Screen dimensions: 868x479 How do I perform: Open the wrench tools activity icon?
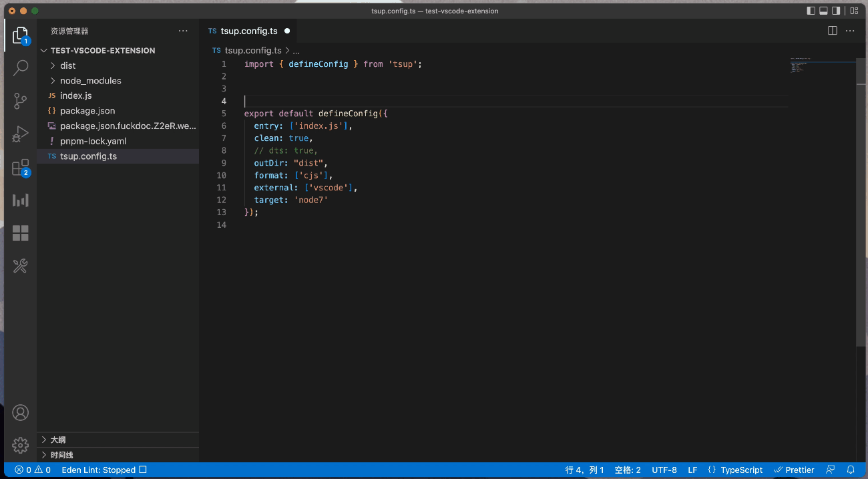point(20,266)
